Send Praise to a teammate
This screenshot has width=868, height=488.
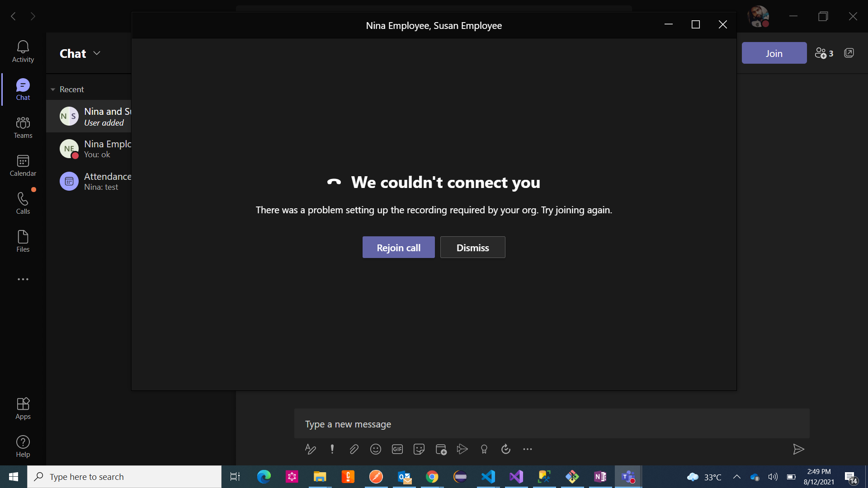[484, 449]
